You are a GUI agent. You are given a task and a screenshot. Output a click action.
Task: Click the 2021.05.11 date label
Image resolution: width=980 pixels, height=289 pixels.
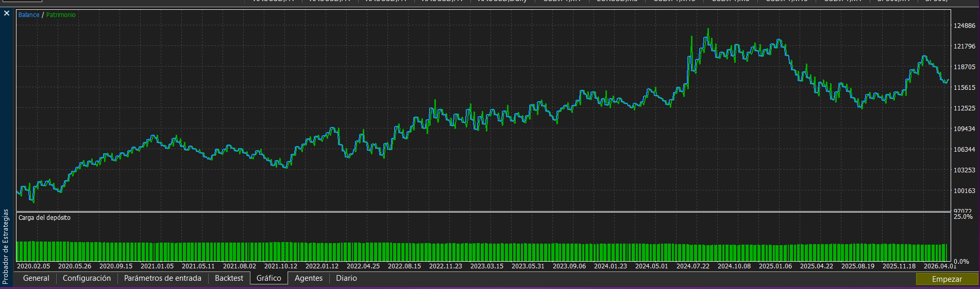[x=198, y=266]
